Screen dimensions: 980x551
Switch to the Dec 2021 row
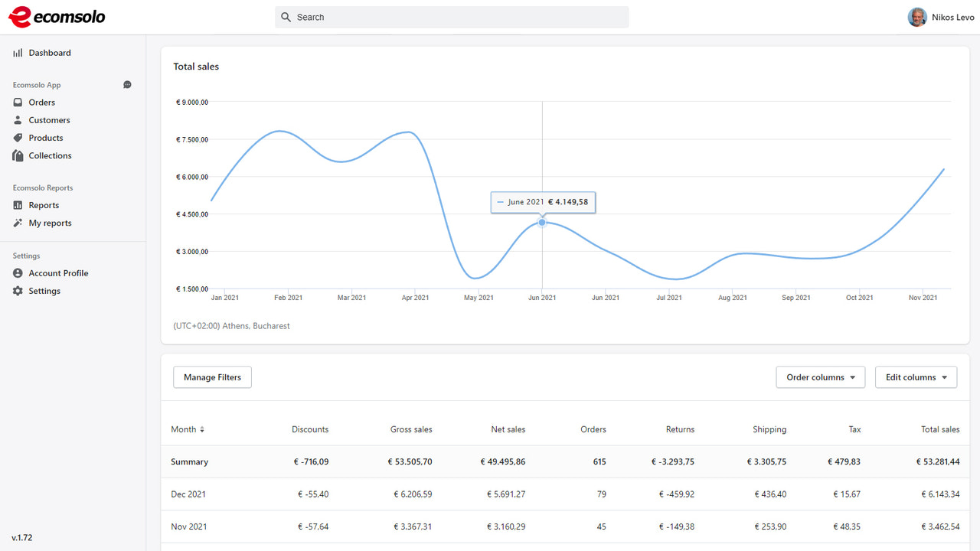[188, 494]
